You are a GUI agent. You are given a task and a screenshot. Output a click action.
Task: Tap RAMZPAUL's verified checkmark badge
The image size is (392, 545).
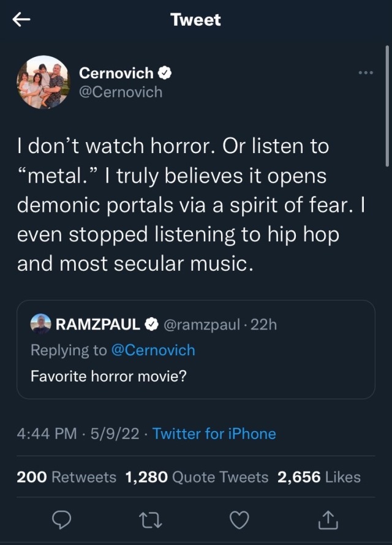click(x=151, y=325)
